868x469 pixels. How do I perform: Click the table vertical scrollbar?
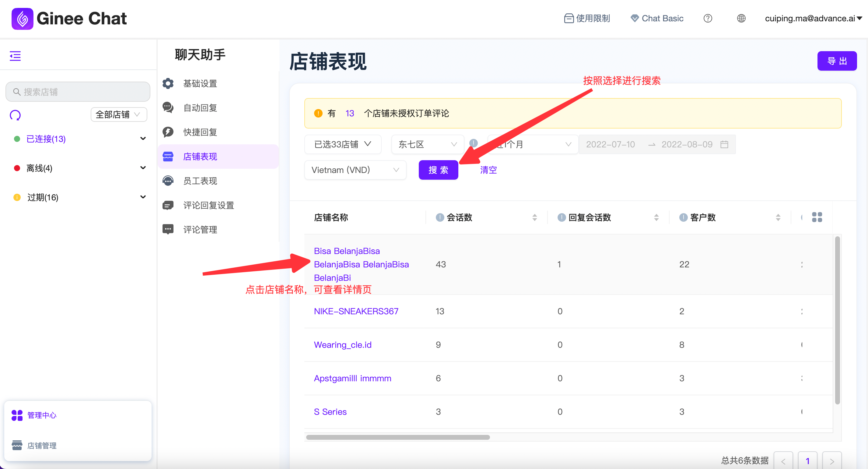[837, 320]
